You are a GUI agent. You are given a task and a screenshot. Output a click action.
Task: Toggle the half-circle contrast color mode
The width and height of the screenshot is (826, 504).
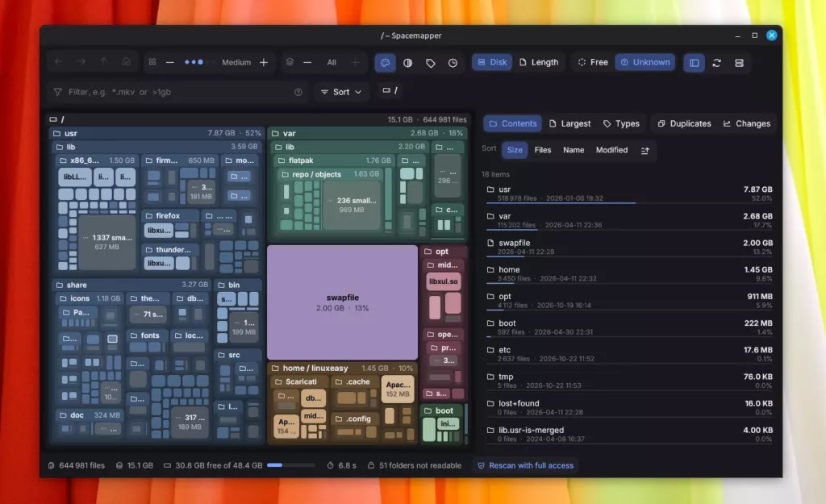[407, 63]
